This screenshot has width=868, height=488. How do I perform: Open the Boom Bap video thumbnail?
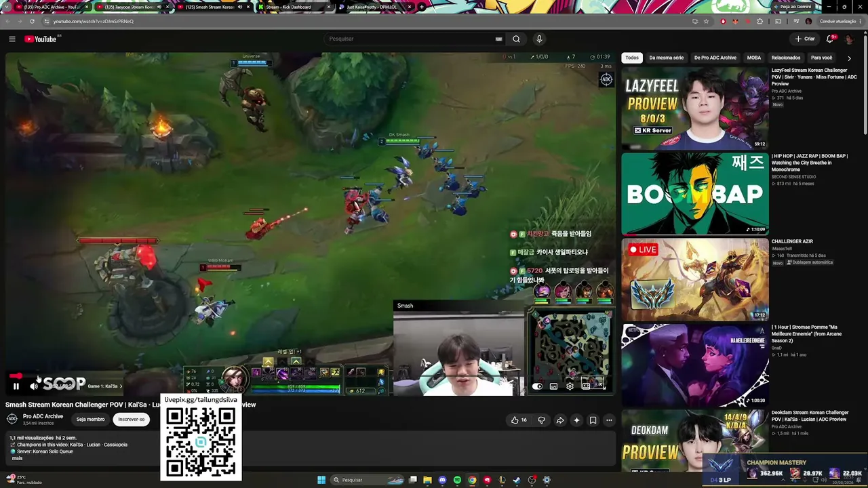(x=695, y=194)
